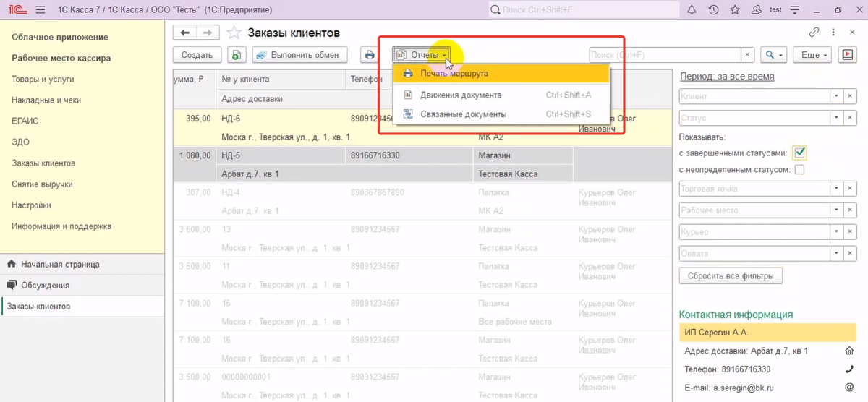The image size is (868, 402).
Task: Add Заказы клиентов to favorites star
Action: (234, 33)
